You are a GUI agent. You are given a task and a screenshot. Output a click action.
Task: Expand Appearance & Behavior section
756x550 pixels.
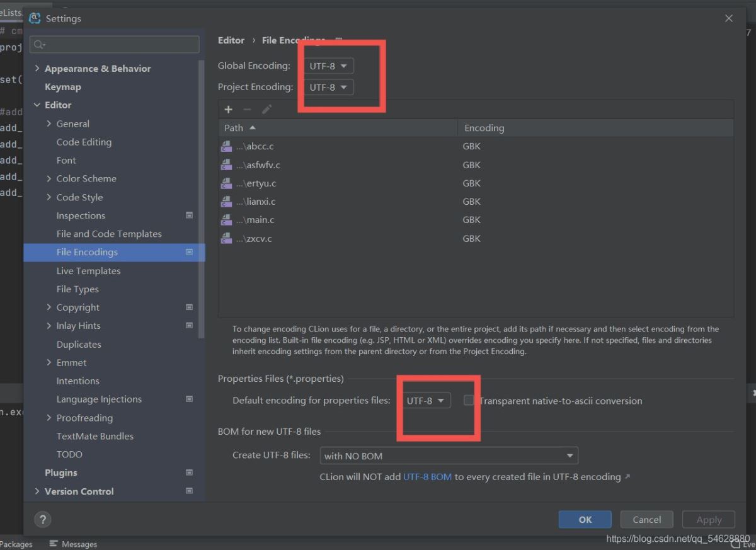(x=37, y=69)
